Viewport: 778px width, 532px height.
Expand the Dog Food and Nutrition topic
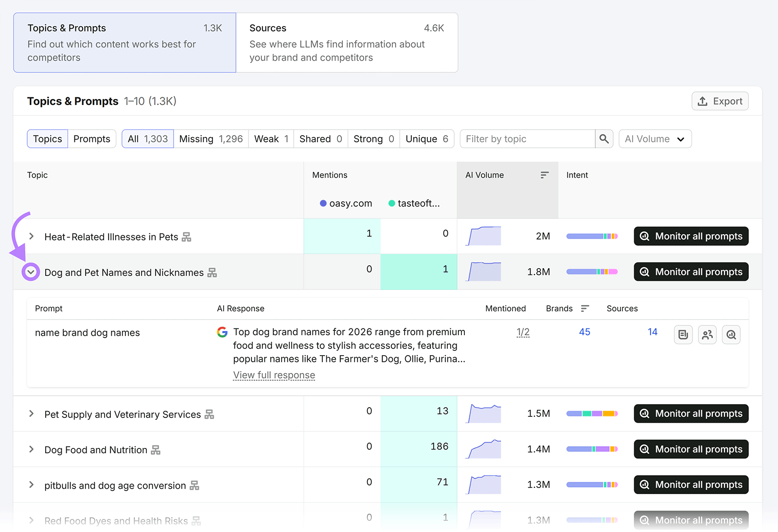pyautogui.click(x=31, y=449)
